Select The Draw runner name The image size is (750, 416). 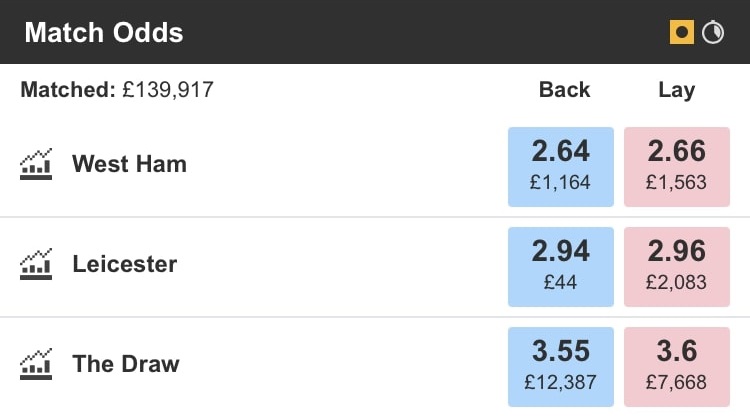point(126,363)
